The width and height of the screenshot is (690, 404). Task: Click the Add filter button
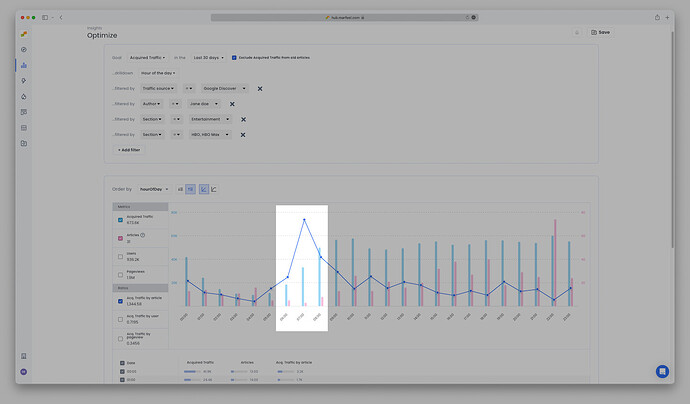128,149
